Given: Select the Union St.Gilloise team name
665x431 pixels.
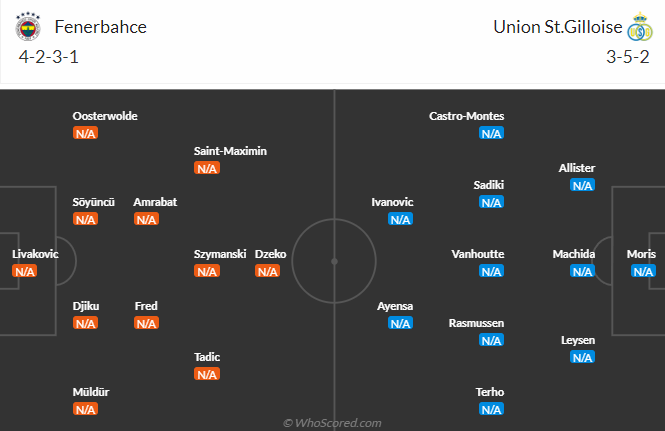Looking at the screenshot, I should coord(557,27).
